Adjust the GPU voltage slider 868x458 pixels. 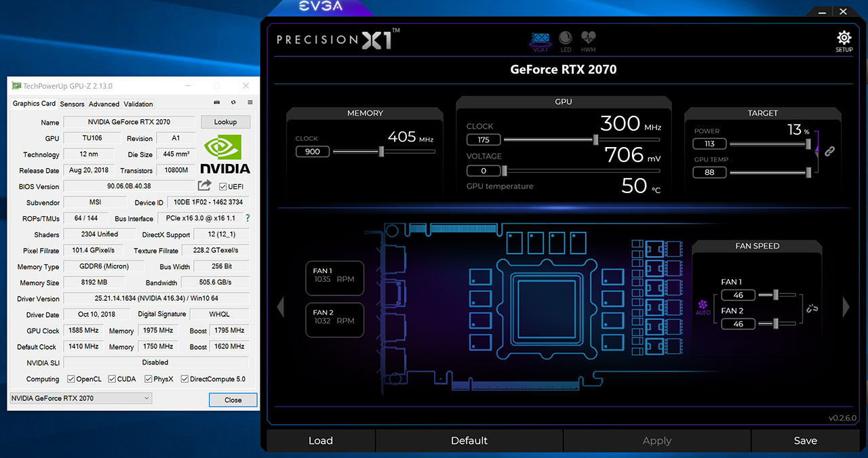coord(504,171)
